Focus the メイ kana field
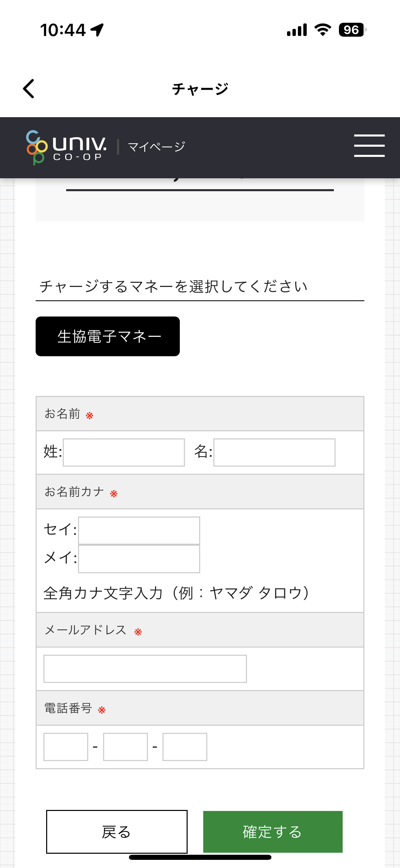Screen dimensions: 400x868 pos(139,559)
